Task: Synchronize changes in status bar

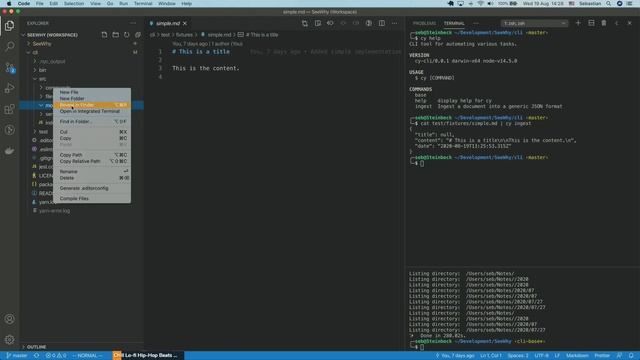Action: 37,356
